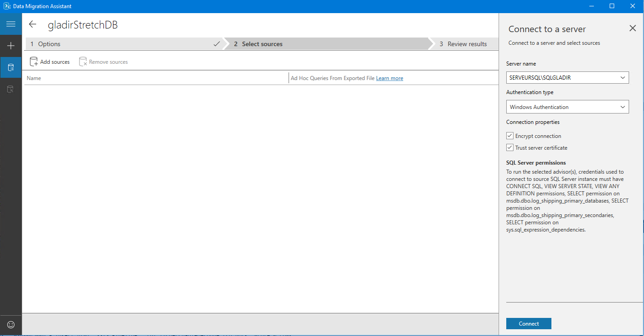Switch to the Options step tab
The width and height of the screenshot is (644, 336).
point(122,44)
